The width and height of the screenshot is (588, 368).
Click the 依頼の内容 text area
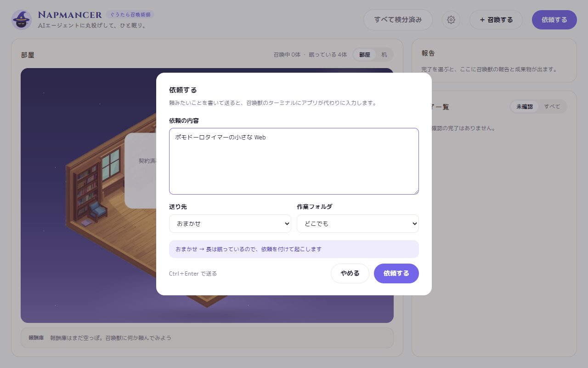pos(294,161)
